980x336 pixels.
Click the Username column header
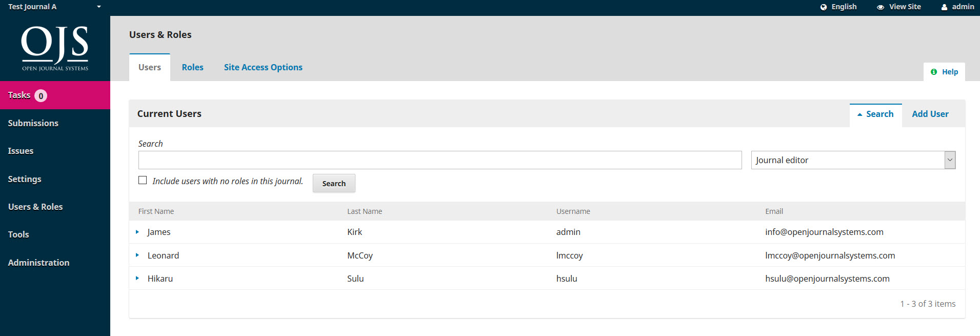[x=573, y=211]
